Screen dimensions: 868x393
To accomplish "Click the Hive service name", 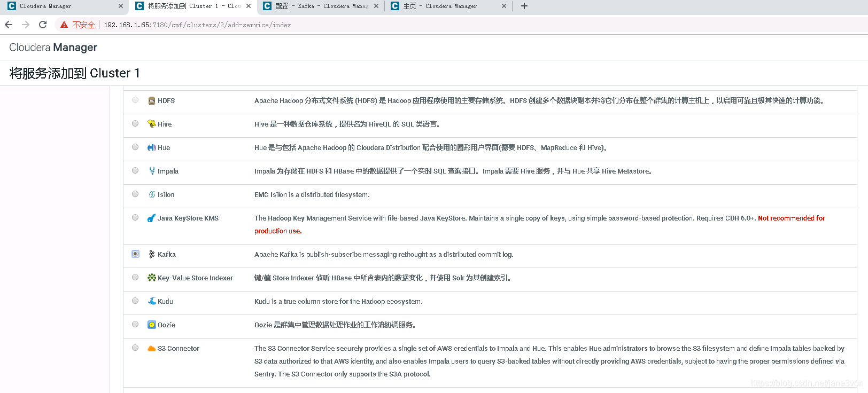I will point(165,124).
